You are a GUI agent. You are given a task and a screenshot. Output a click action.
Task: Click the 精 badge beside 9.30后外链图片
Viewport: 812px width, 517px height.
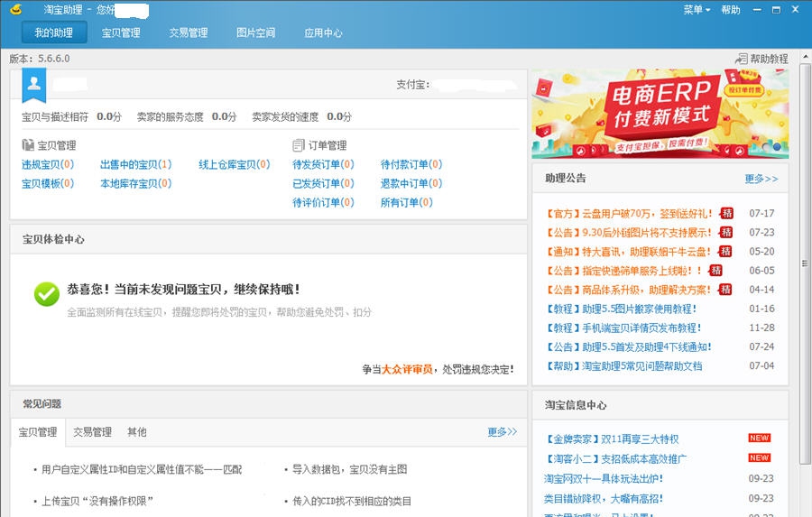coord(726,232)
